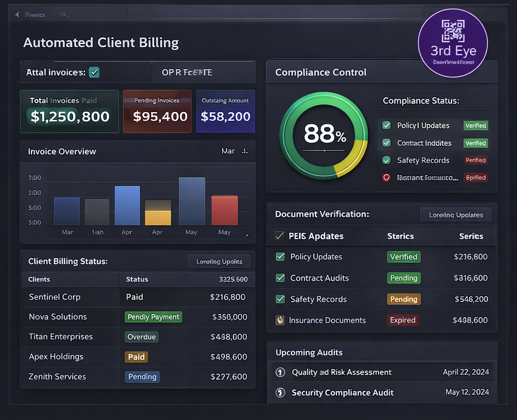
Task: Open the OP R FEITE filter dropdown
Action: pos(185,73)
